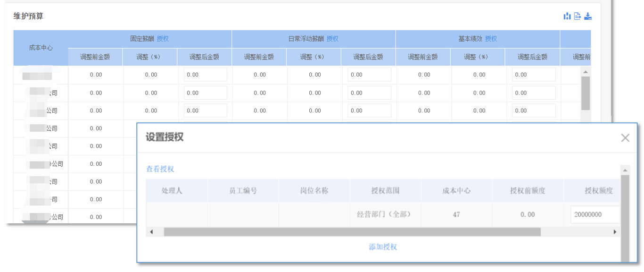Screen dimensions: 644x272
Task: Click first row 固定薪酬 调整后金额 input
Action: (x=205, y=75)
